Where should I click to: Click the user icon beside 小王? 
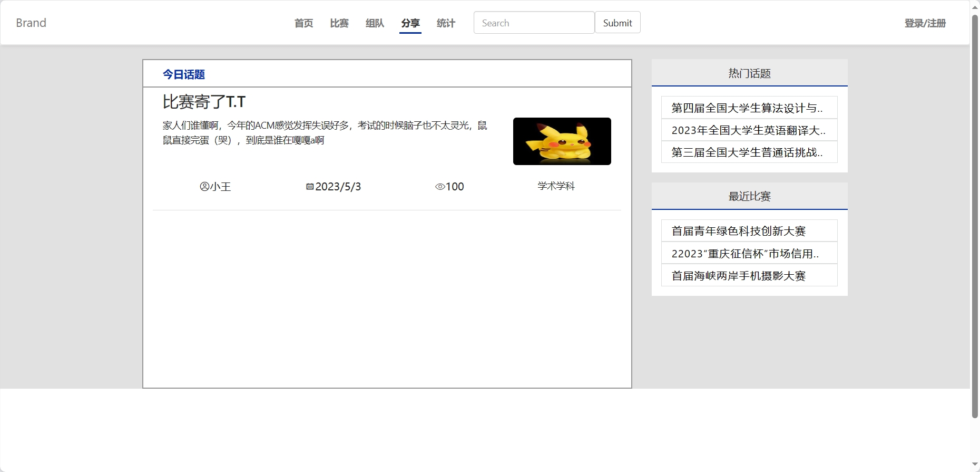pos(204,187)
